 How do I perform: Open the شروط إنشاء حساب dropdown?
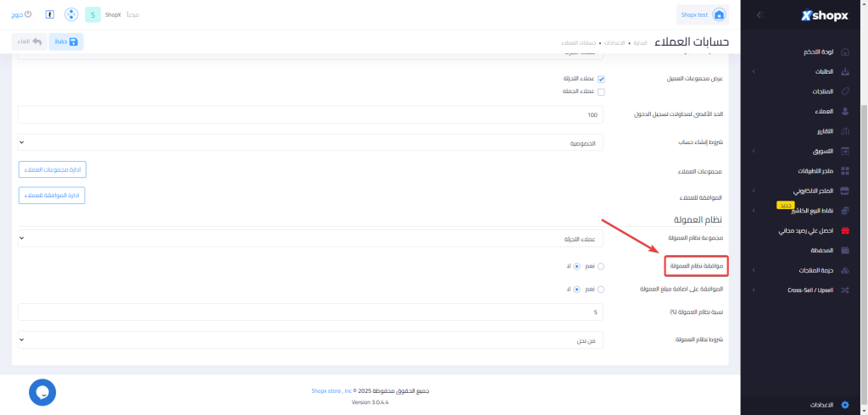click(x=310, y=143)
